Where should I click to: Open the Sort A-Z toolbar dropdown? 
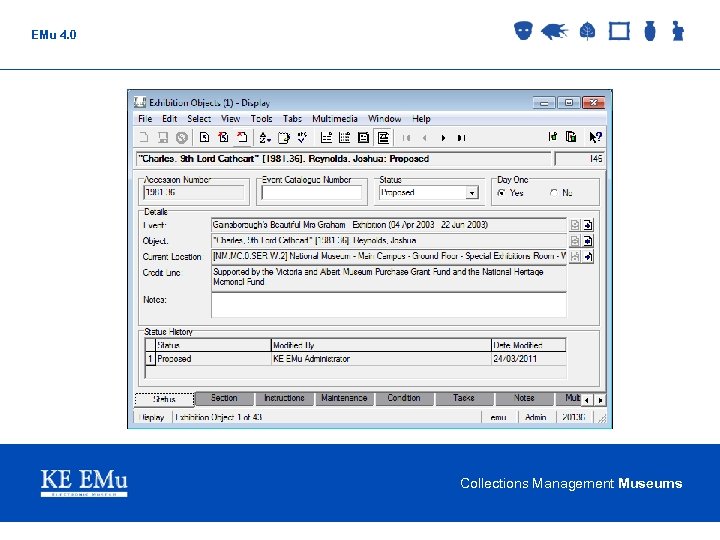(x=265, y=137)
